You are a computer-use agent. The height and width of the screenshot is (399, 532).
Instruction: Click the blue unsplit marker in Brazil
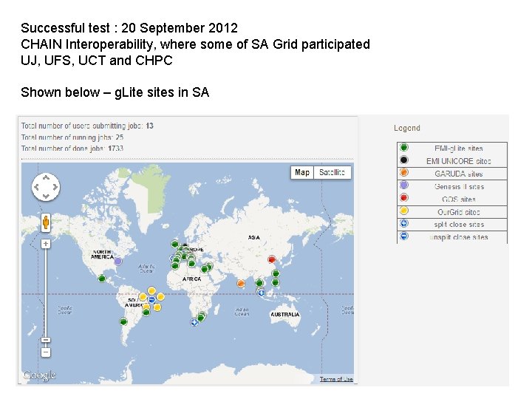coord(151,299)
